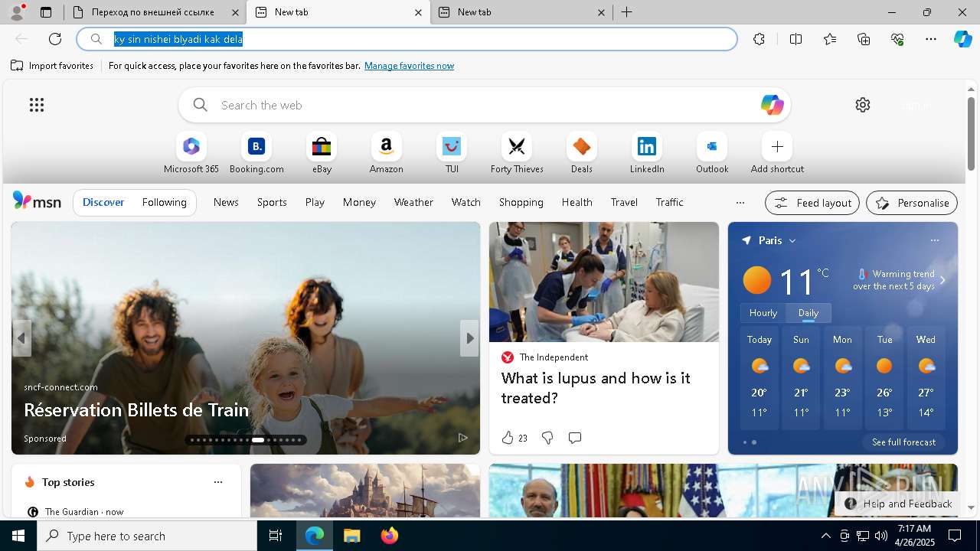Add a new shortcut tile
The height and width of the screenshot is (551, 980).
[x=777, y=153]
